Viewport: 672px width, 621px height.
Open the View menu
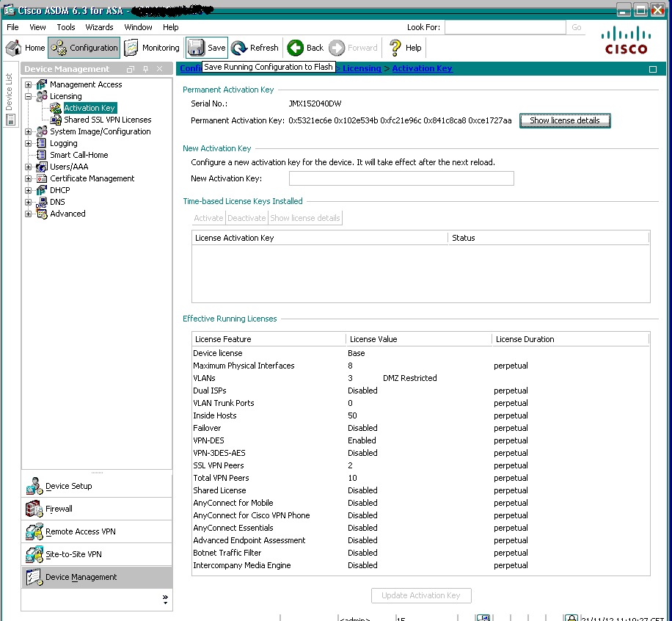tap(37, 27)
